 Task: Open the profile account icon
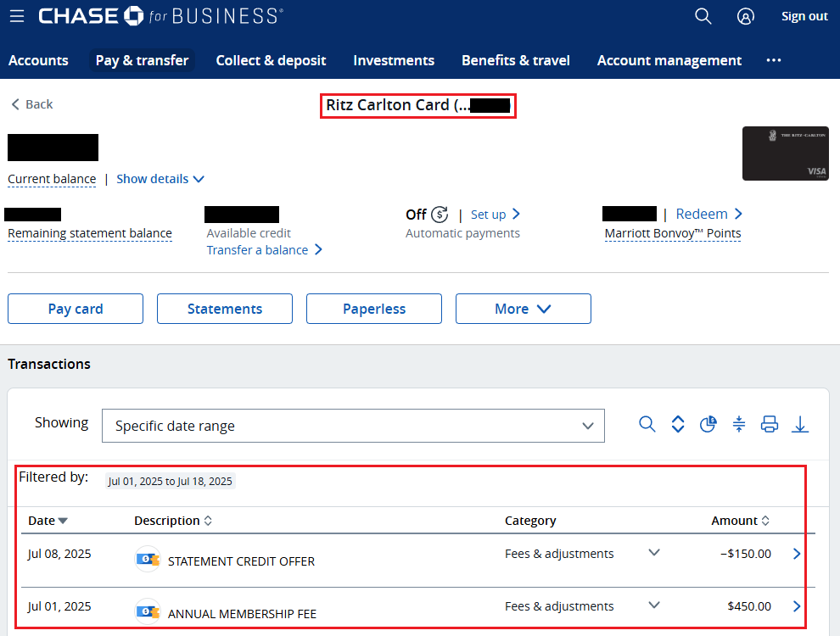(745, 16)
